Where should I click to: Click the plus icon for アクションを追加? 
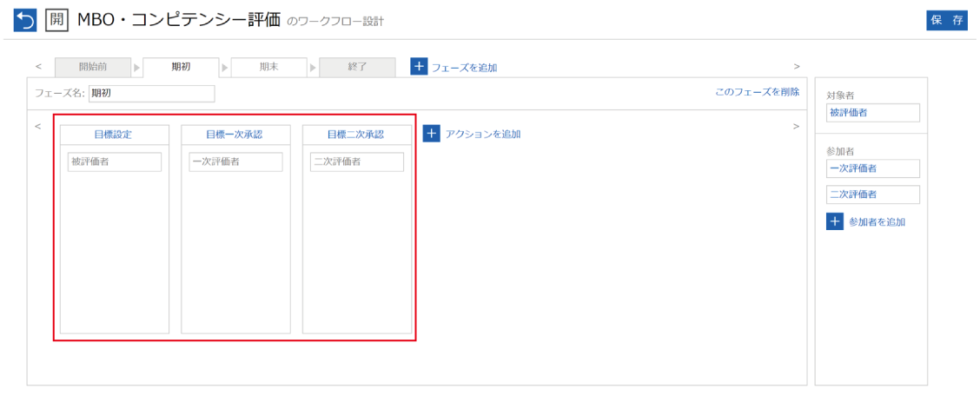tap(432, 133)
